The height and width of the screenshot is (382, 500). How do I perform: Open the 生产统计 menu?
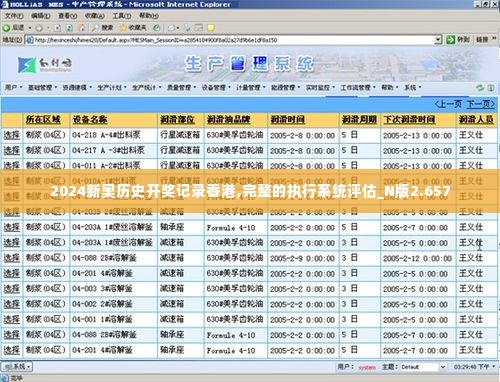coord(146,88)
